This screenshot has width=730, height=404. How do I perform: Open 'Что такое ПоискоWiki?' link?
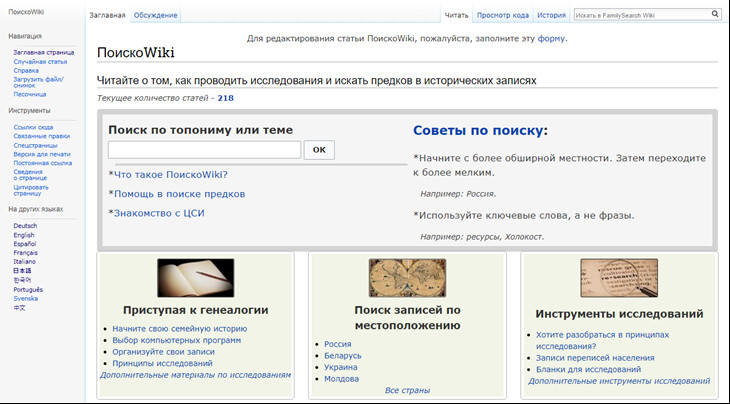click(x=171, y=175)
